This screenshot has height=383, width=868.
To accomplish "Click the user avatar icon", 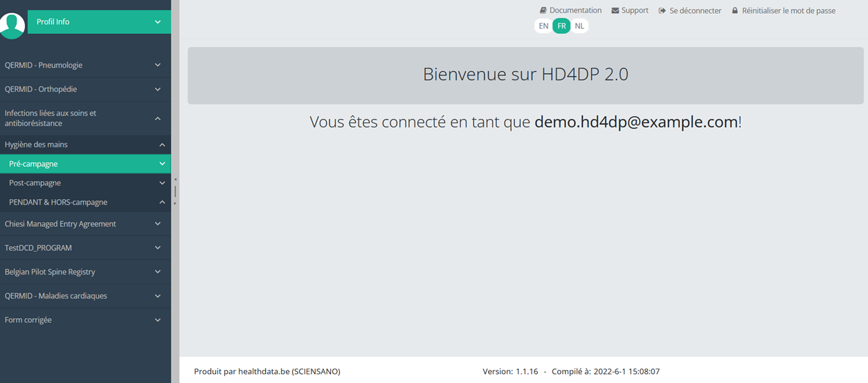I will click(12, 25).
